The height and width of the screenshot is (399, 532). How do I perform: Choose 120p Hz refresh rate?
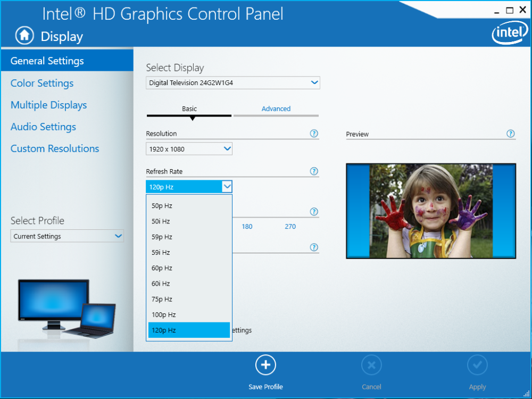(x=189, y=330)
